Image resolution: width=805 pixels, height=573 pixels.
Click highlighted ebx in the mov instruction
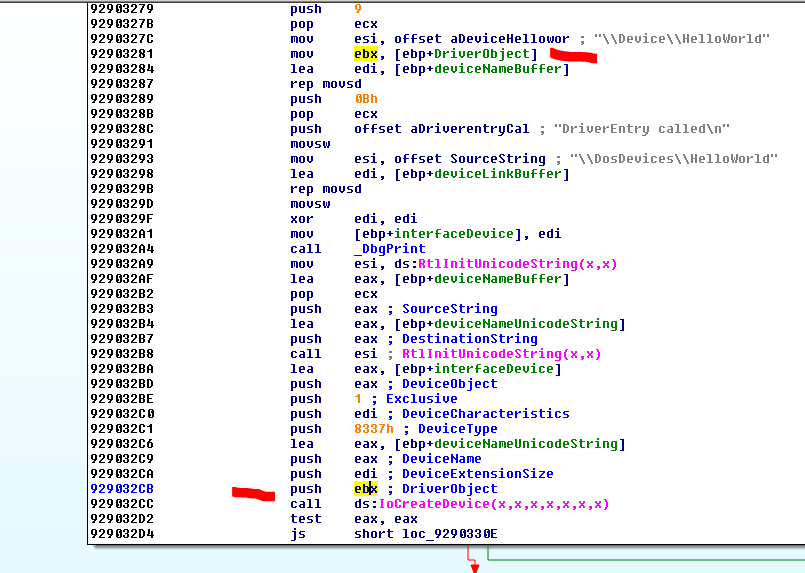pos(365,54)
